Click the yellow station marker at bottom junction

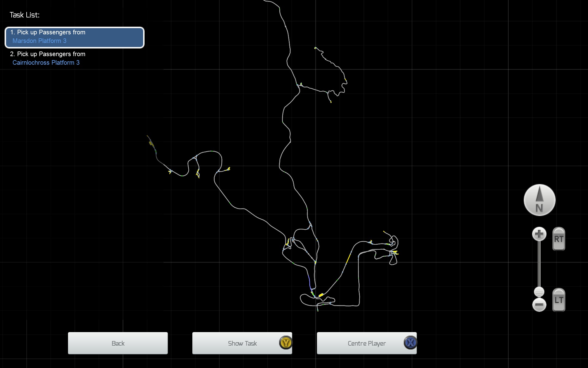coord(321,295)
